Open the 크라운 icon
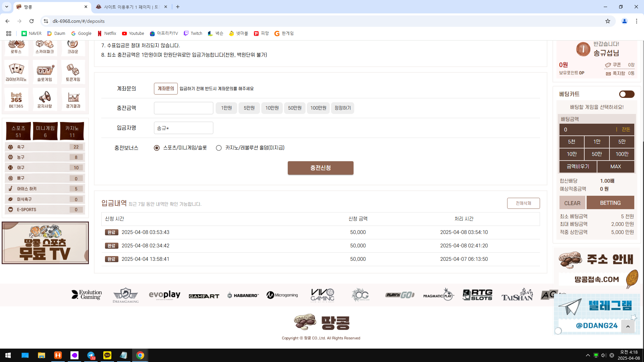Viewport: 644px width, 362px height. (x=73, y=48)
